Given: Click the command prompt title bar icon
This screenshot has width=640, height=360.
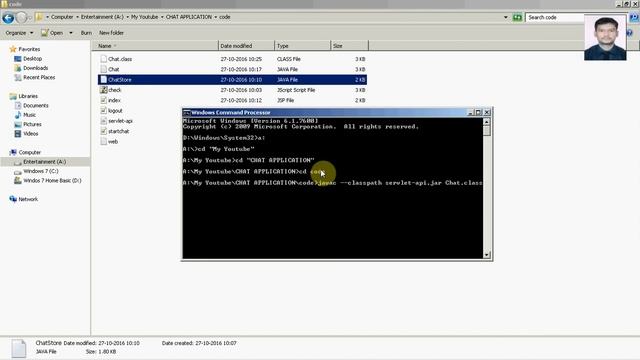Looking at the screenshot, I should pos(187,113).
